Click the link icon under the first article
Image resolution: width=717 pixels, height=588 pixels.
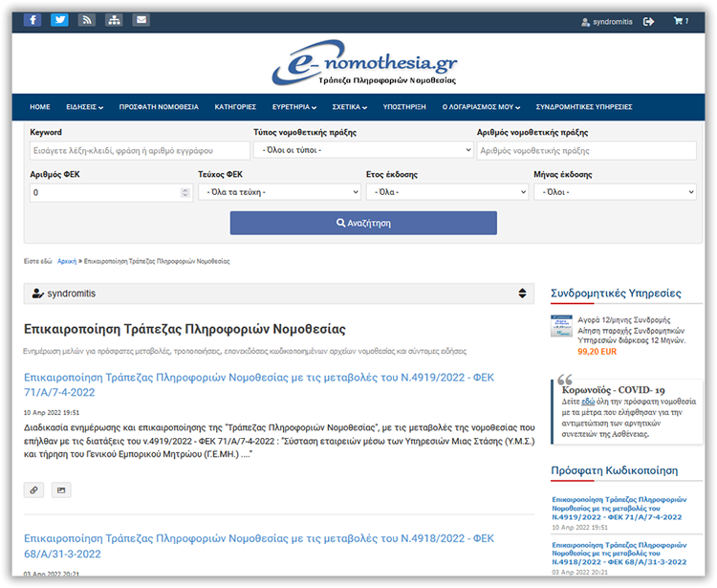pyautogui.click(x=34, y=490)
